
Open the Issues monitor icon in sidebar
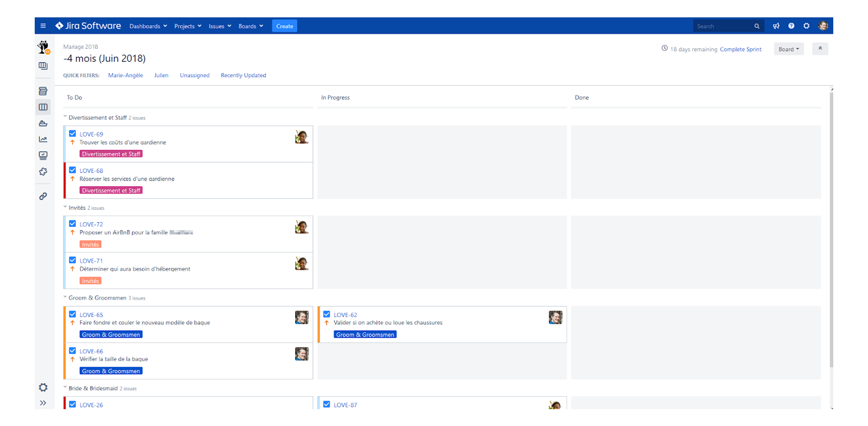pos(43,156)
